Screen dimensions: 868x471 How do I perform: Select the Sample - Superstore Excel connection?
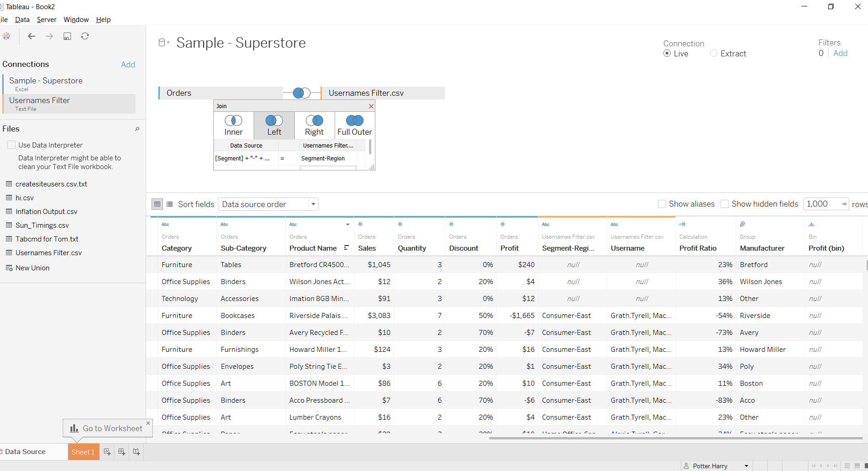point(69,84)
